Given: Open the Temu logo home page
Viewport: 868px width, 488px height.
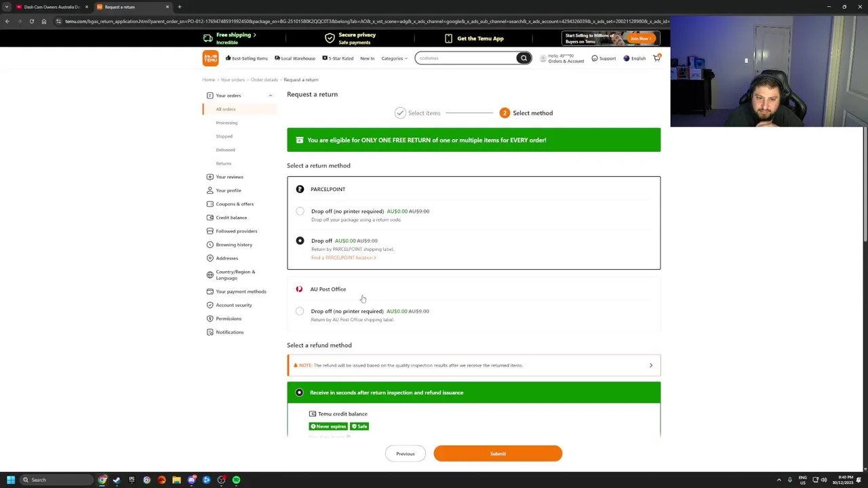Looking at the screenshot, I should pyautogui.click(x=210, y=58).
